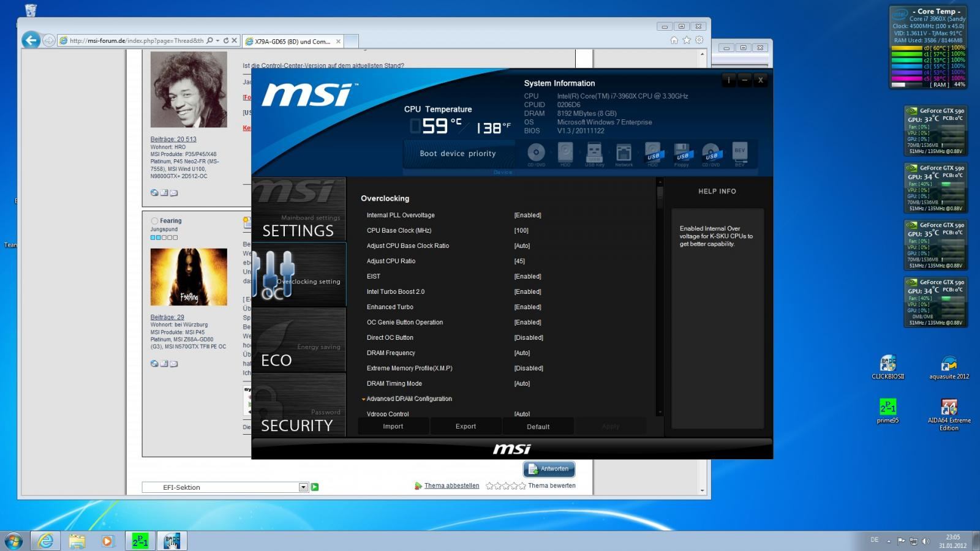Expand Advanced DRAM Configuration
Image resolution: width=980 pixels, height=551 pixels.
point(409,399)
